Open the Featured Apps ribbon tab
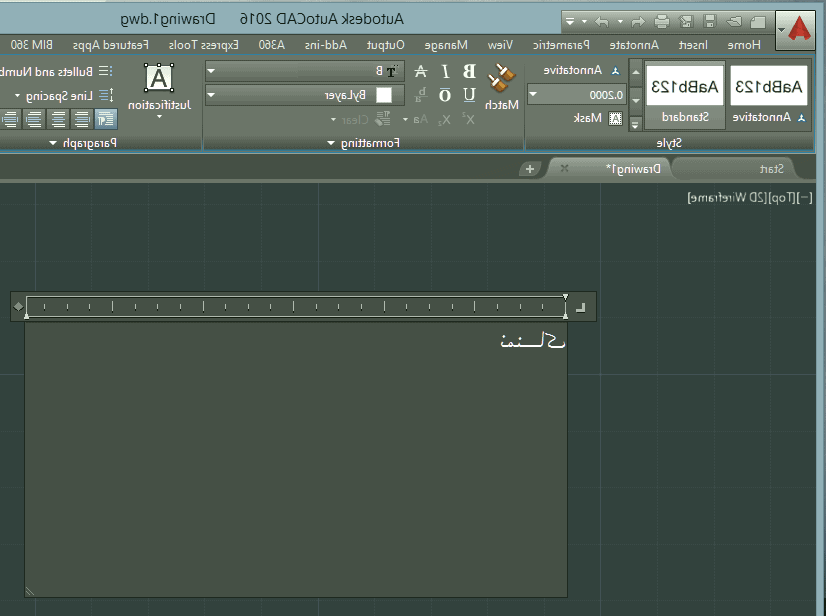The width and height of the screenshot is (826, 616). tap(111, 45)
